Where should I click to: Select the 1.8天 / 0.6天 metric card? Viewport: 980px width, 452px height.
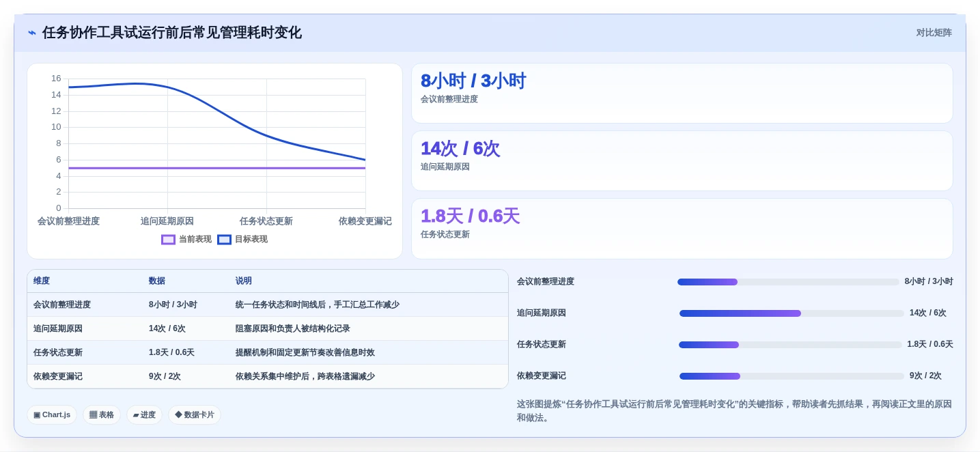[x=682, y=229]
